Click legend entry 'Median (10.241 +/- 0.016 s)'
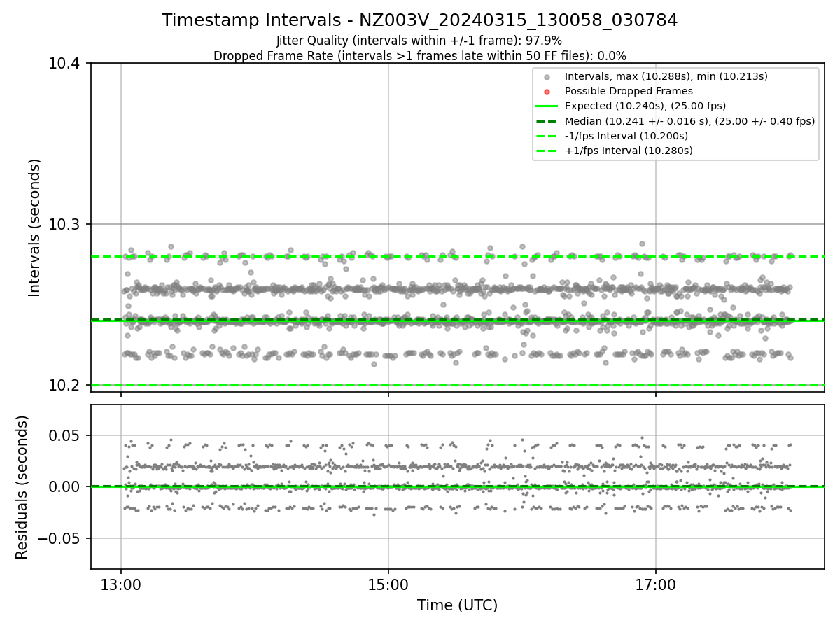 [689, 121]
